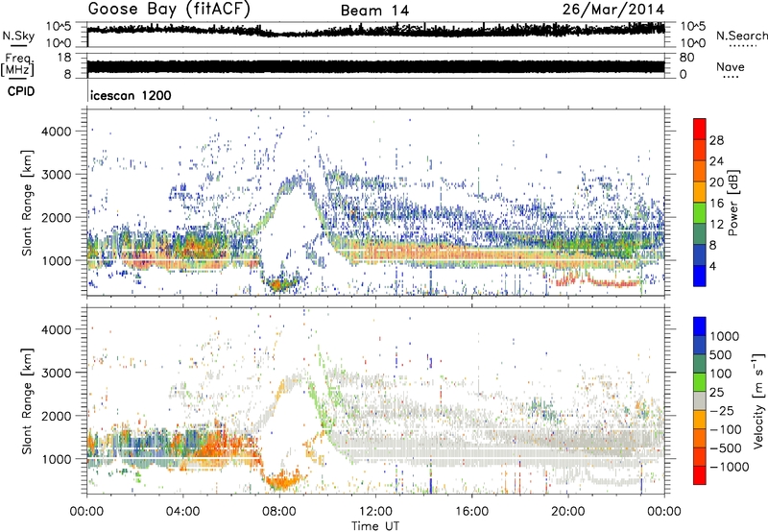Viewport: 768px width, 532px height.
Task: Click the 'Goose Bay (fitACF)' title text
Action: pos(169,10)
